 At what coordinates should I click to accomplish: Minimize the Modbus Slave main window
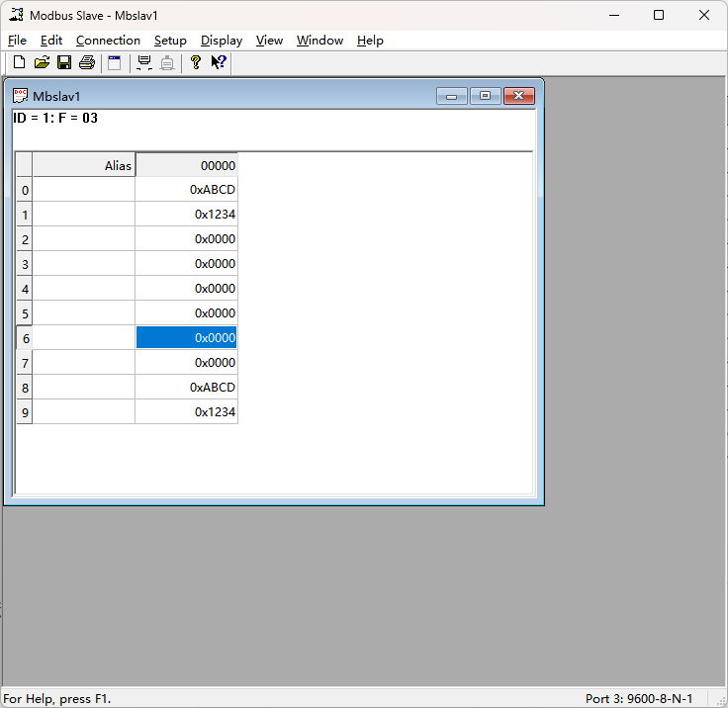(614, 15)
